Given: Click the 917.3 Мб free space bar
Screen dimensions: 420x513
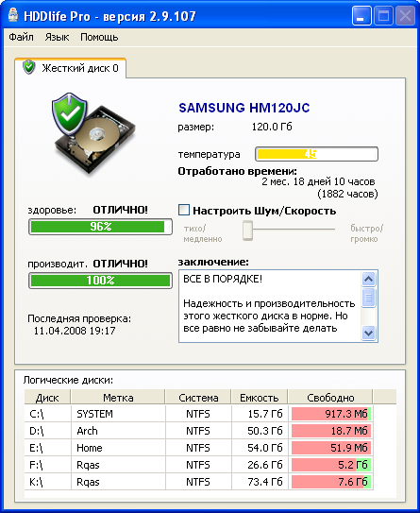Looking at the screenshot, I should [330, 414].
